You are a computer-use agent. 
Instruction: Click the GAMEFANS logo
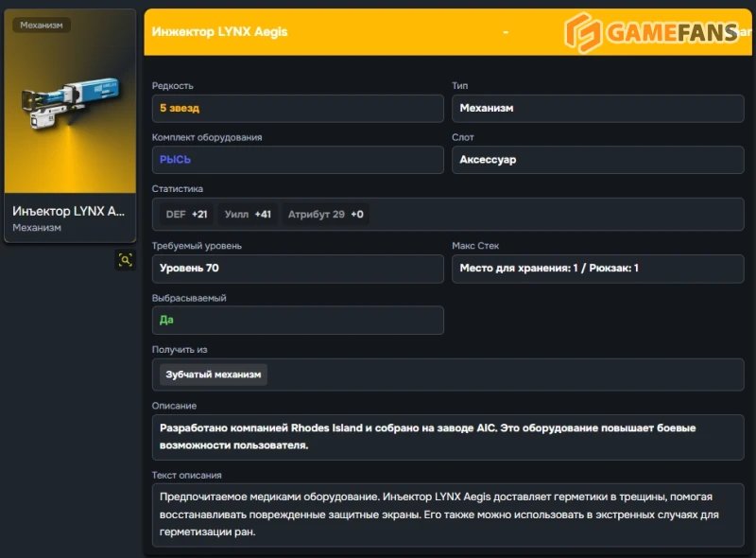pyautogui.click(x=651, y=32)
